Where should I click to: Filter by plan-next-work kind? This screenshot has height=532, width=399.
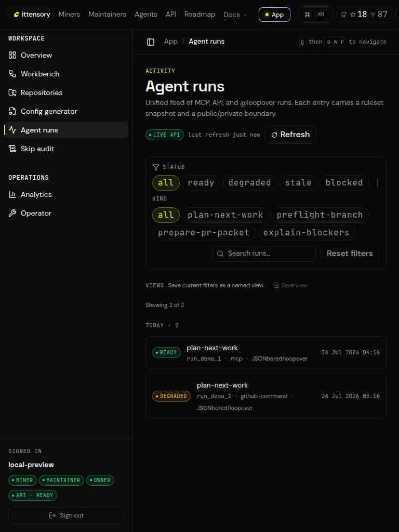[x=225, y=215]
